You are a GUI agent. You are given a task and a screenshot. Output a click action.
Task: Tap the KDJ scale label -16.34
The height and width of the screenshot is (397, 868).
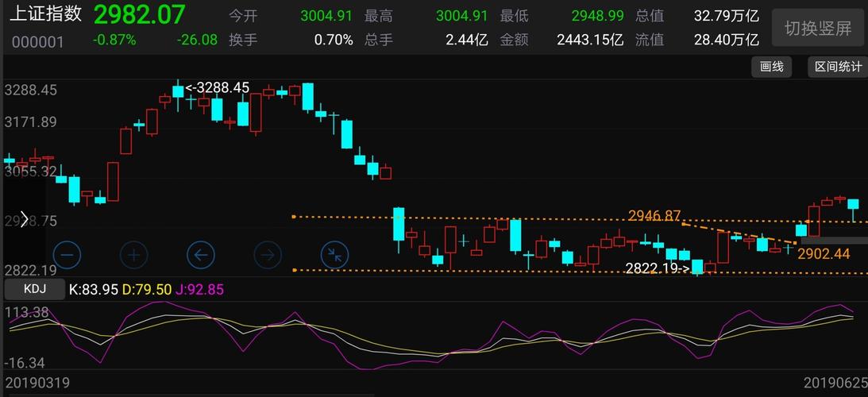coord(25,363)
